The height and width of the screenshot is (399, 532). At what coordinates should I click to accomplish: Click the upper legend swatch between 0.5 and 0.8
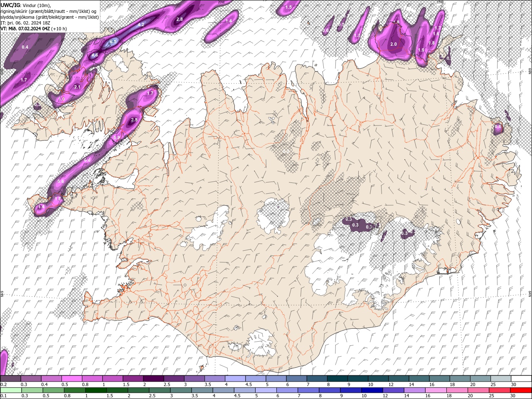tap(71, 379)
